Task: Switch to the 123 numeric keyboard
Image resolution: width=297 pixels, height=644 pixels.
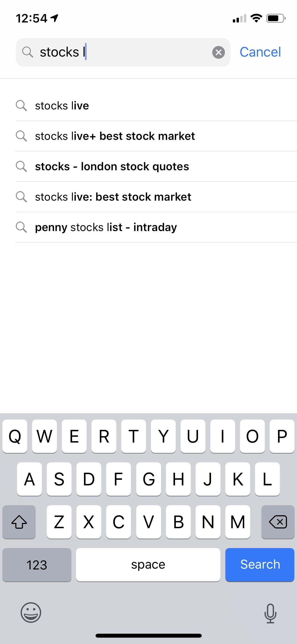Action: coord(37,565)
